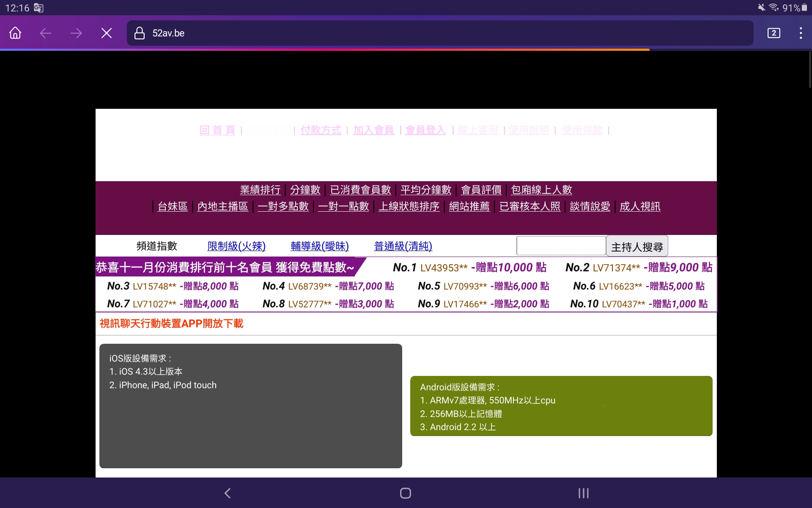Open the 業績排行 ranking menu item
Screen dimensions: 812x508
click(x=260, y=190)
